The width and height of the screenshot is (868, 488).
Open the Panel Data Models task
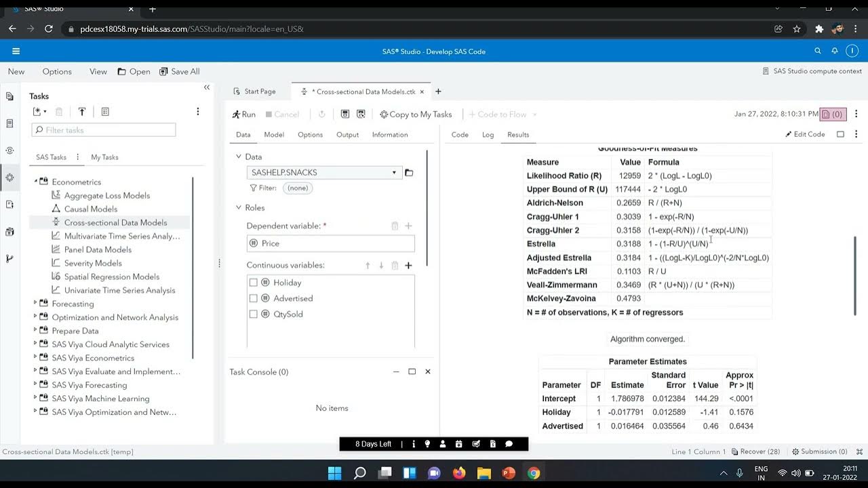[x=98, y=249]
